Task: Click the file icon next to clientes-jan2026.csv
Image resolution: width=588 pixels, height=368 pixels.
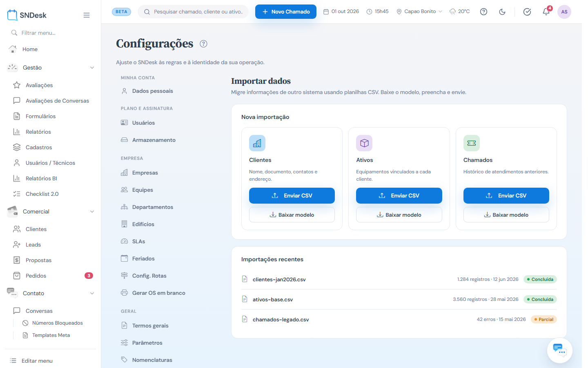Action: pyautogui.click(x=245, y=279)
